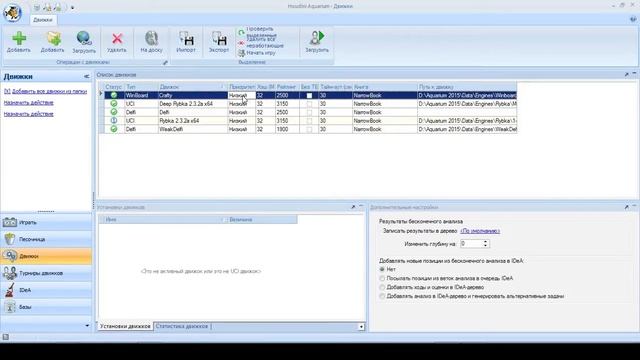The image size is (640, 360).
Task: Pin the Список движков panel
Action: click(x=627, y=74)
